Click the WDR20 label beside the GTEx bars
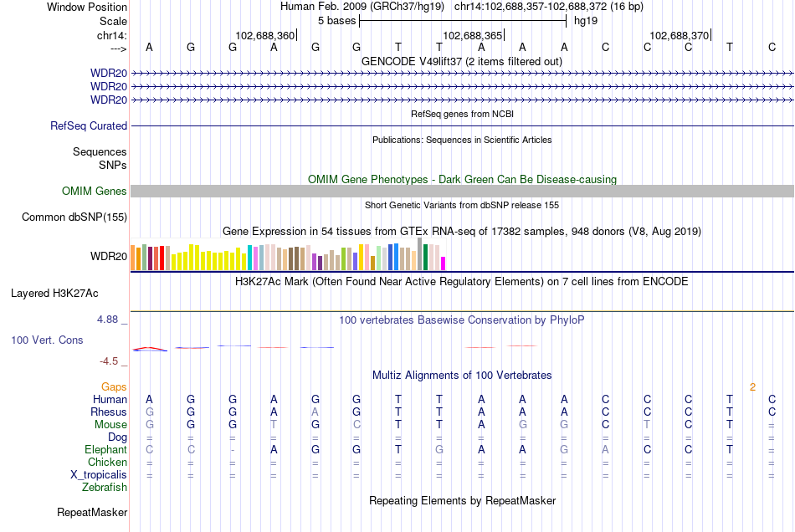 [x=109, y=256]
